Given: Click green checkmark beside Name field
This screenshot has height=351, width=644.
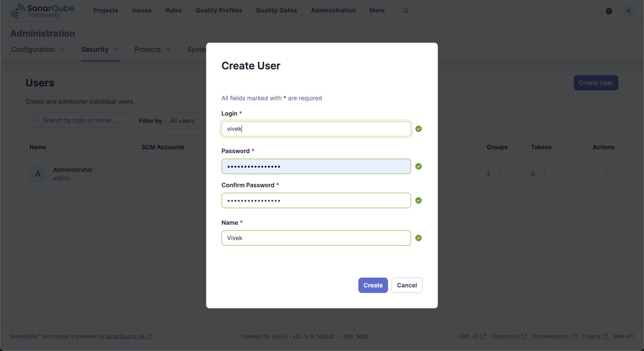Looking at the screenshot, I should point(419,238).
